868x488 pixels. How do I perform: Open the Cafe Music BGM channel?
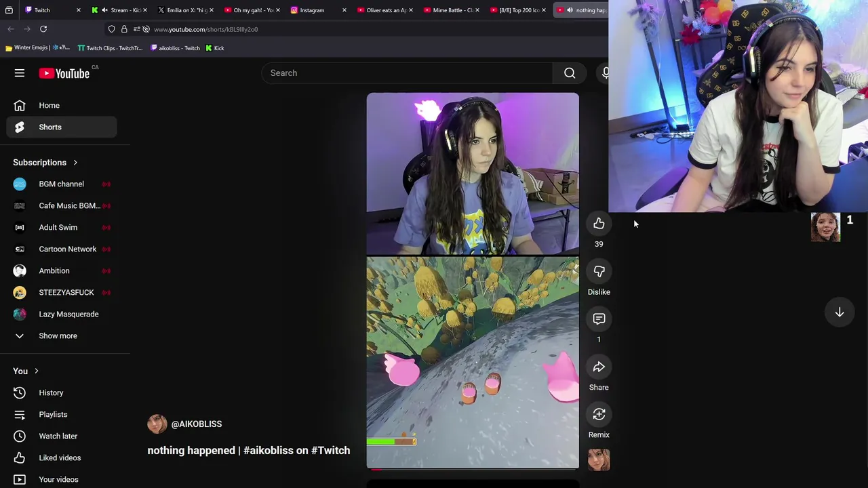tap(62, 206)
